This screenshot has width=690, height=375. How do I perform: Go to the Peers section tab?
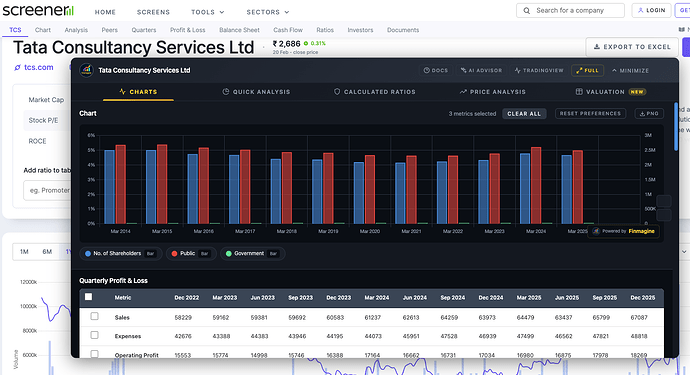coord(110,30)
